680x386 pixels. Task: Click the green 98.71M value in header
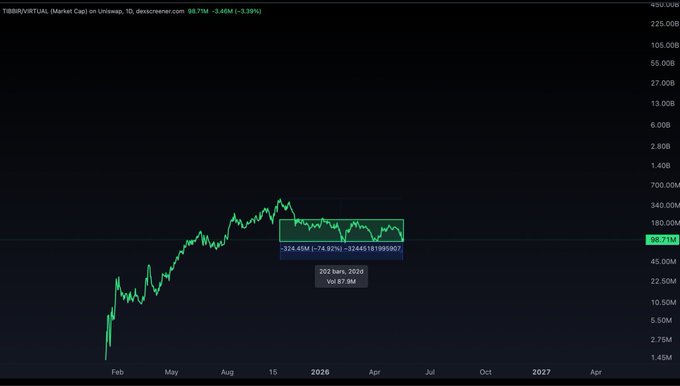pyautogui.click(x=198, y=11)
